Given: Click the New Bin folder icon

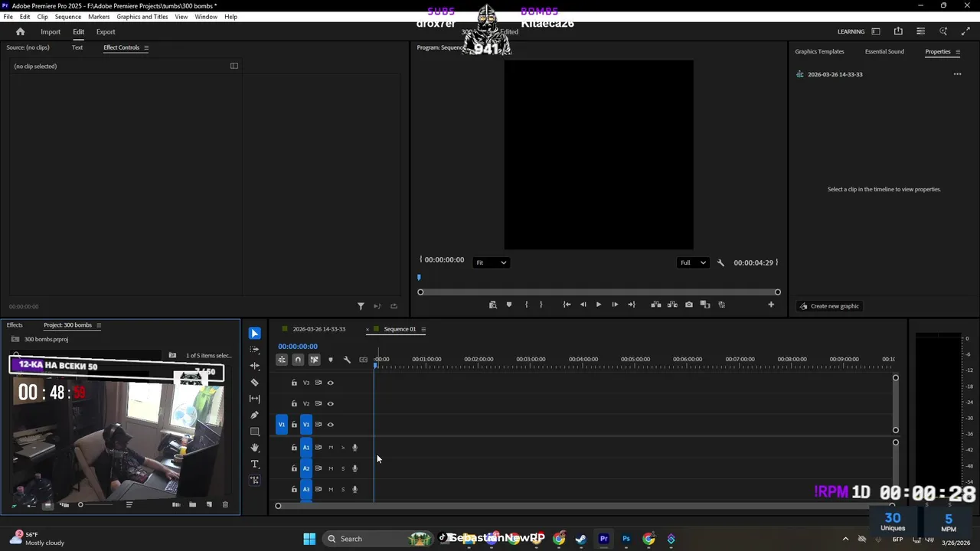Looking at the screenshot, I should [193, 504].
